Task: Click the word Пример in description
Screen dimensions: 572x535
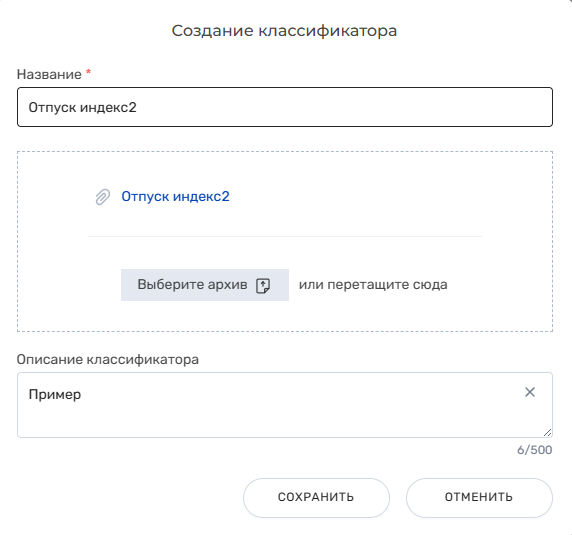Action: (x=55, y=395)
